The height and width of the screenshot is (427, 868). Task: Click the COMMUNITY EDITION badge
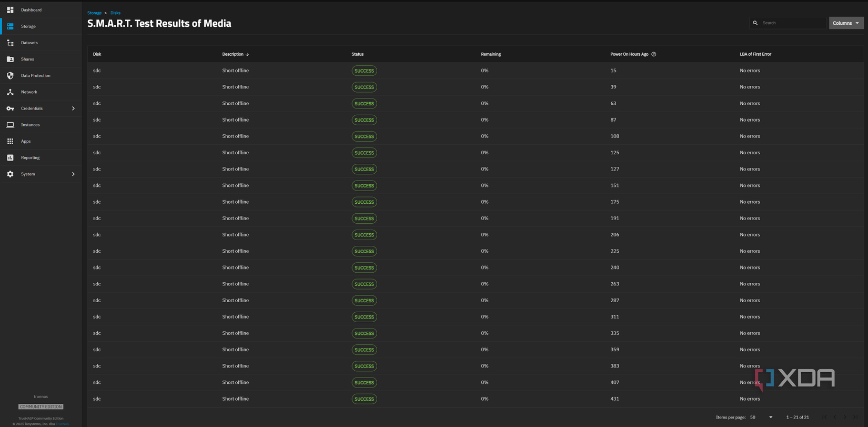pyautogui.click(x=41, y=406)
